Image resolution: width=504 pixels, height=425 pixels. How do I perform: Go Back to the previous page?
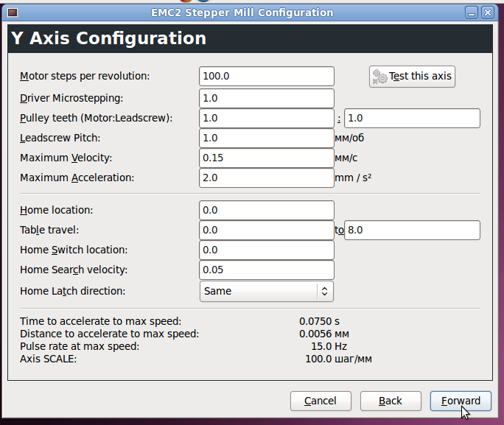[x=391, y=401]
